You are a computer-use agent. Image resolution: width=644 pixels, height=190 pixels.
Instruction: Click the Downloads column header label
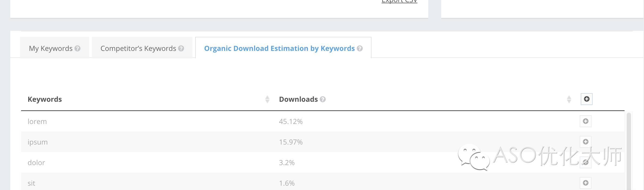(x=298, y=99)
